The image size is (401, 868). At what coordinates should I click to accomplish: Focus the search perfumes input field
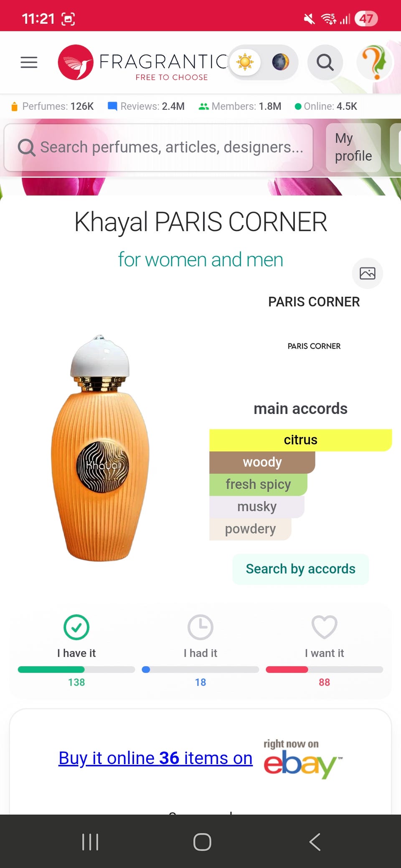tap(159, 147)
